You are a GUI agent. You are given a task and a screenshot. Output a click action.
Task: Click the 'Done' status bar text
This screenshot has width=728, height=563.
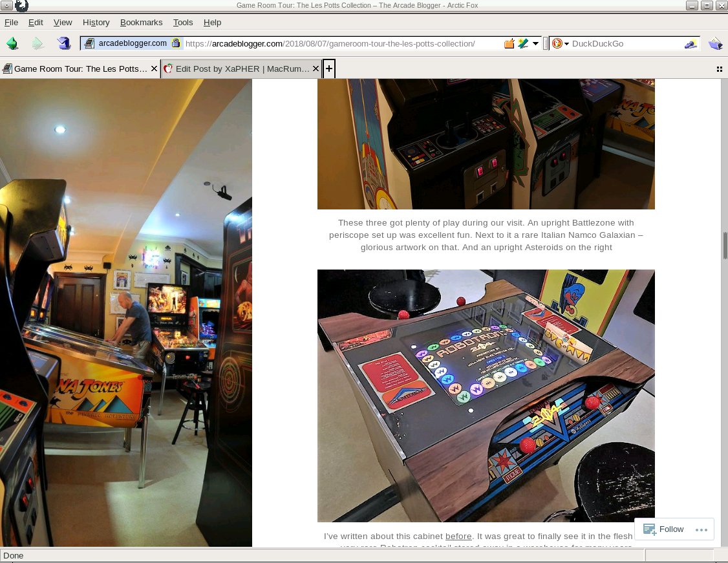pos(14,556)
